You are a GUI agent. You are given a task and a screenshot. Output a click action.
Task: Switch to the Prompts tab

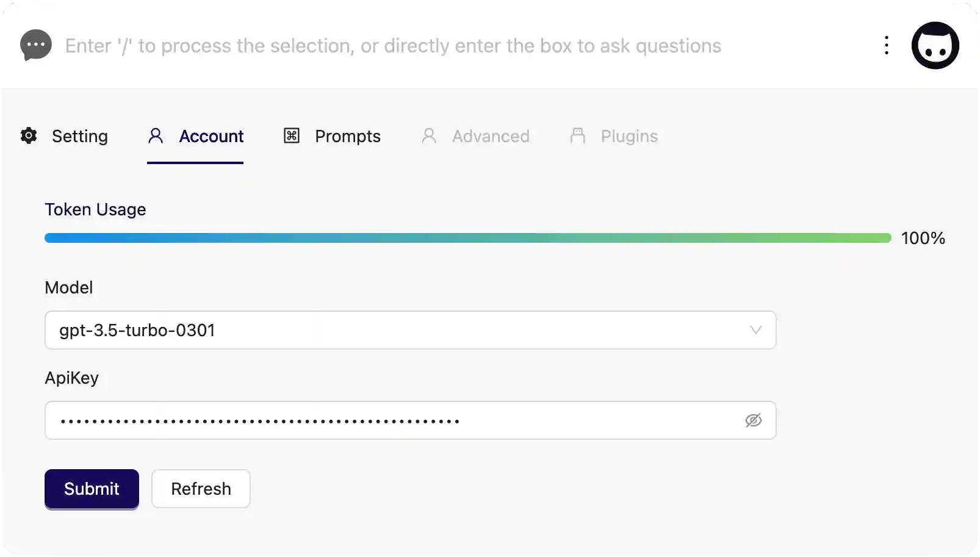point(347,136)
